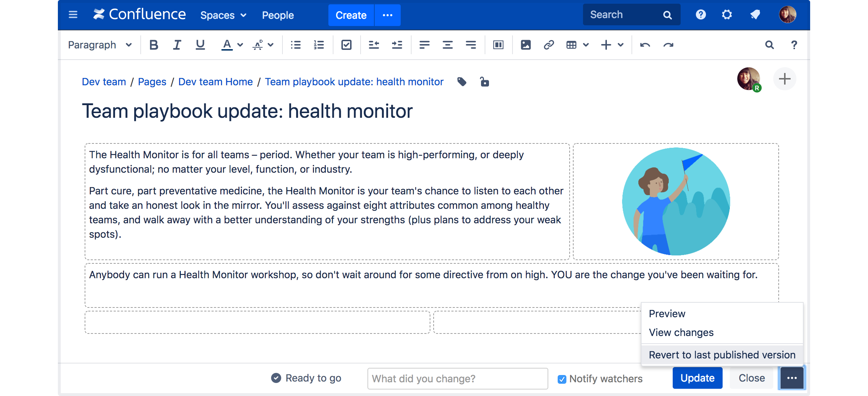The height and width of the screenshot is (396, 868).
Task: Open the Paragraph style dropdown
Action: coord(100,45)
